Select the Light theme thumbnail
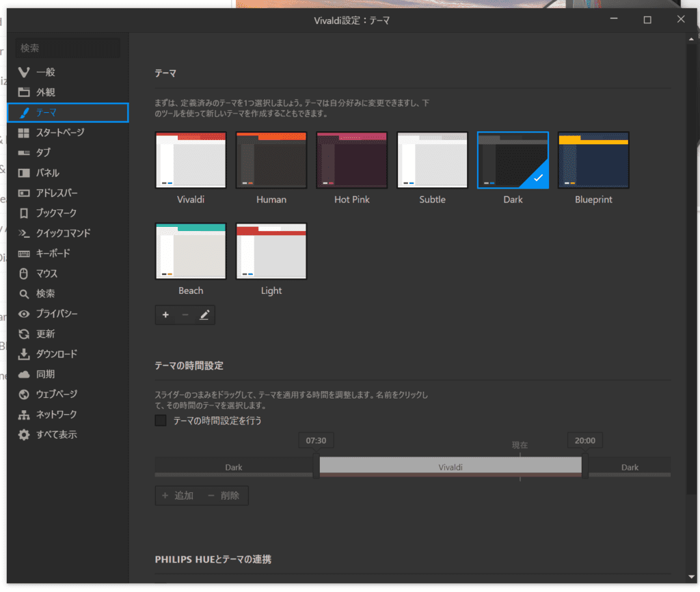The image size is (700, 592). [x=271, y=251]
